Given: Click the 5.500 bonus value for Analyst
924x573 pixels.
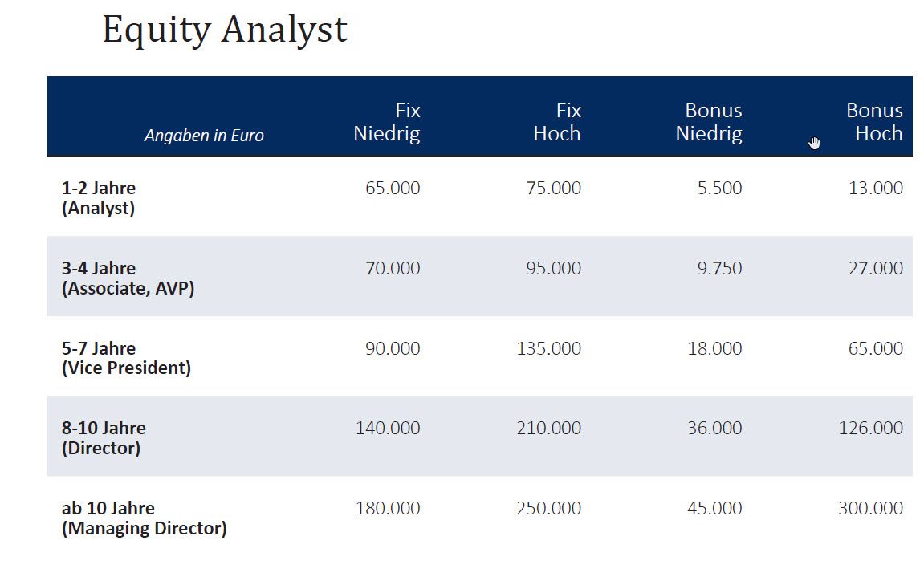Looking at the screenshot, I should pos(719,188).
